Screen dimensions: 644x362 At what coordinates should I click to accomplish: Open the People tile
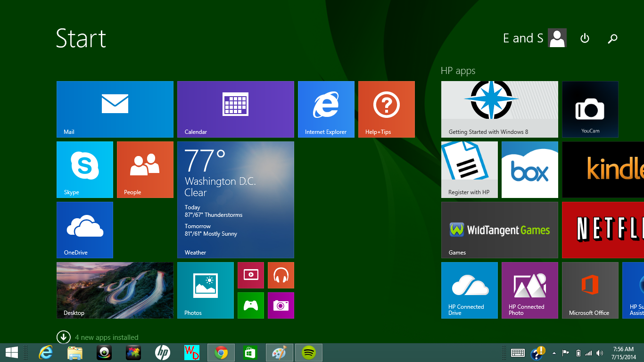pos(145,170)
